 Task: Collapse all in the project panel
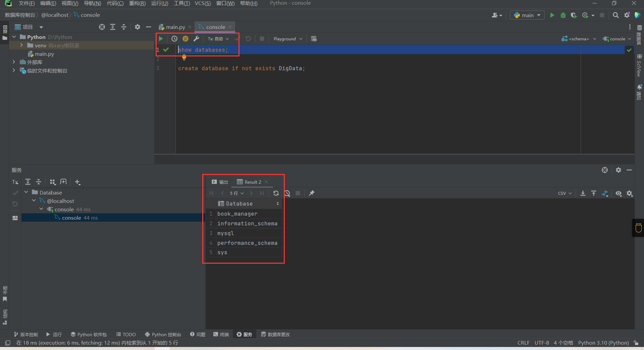pyautogui.click(x=123, y=27)
